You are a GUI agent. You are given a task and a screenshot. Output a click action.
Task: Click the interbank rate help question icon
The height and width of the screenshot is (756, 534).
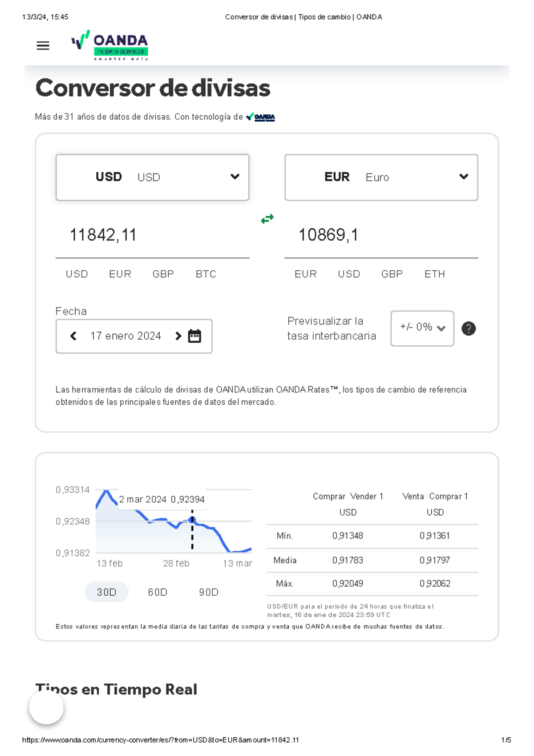468,329
